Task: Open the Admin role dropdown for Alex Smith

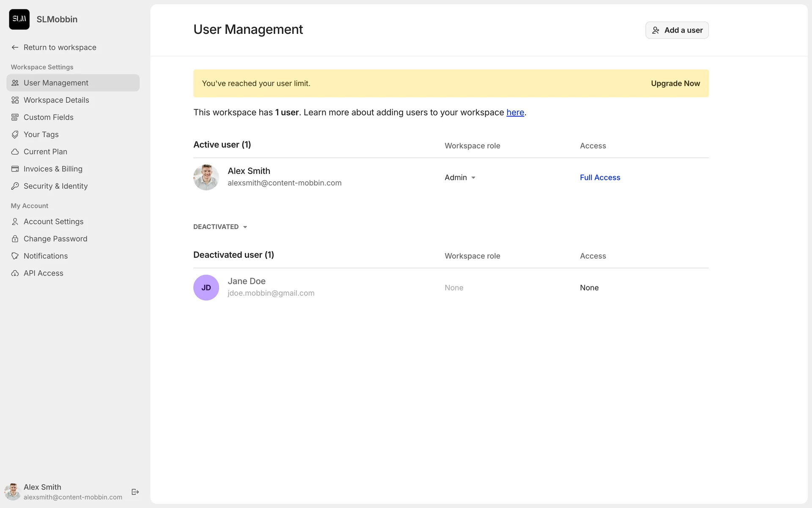Action: click(460, 177)
